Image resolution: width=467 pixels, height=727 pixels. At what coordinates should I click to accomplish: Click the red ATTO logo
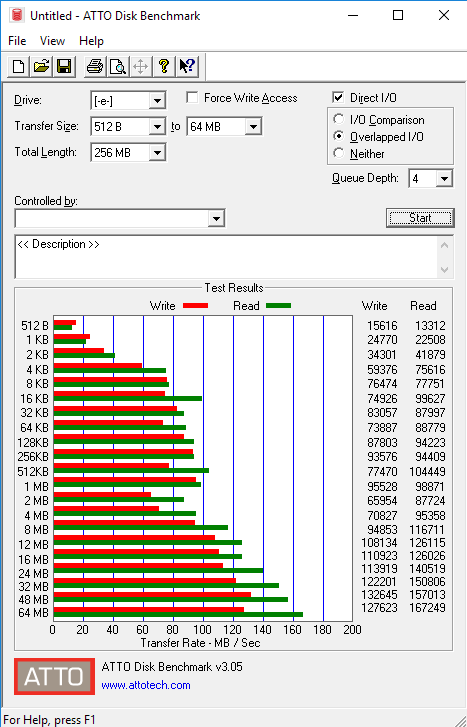point(54,676)
